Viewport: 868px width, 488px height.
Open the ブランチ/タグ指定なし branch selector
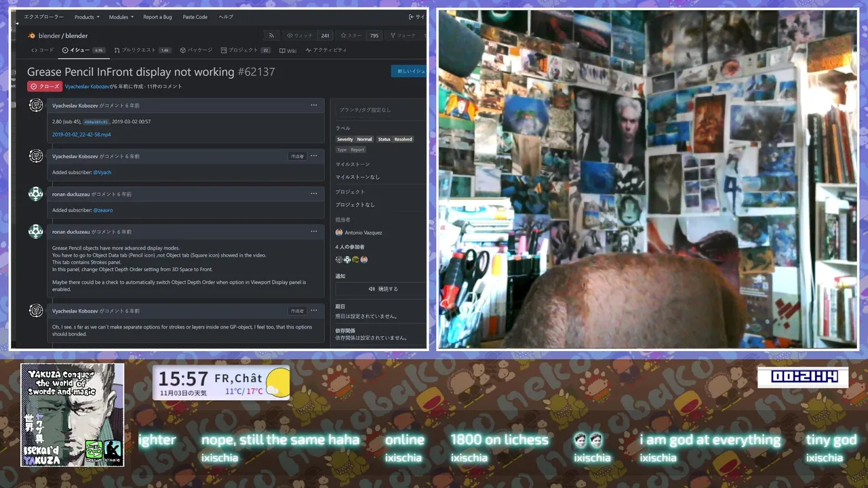[x=381, y=110]
